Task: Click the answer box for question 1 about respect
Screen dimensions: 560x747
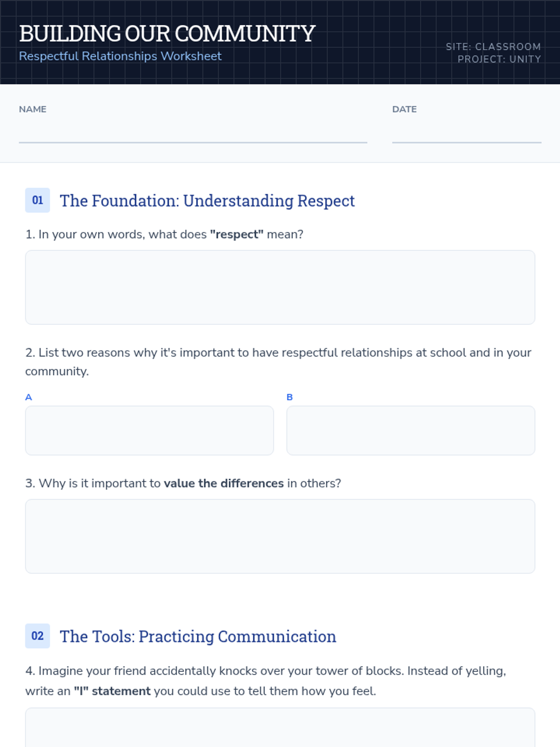Action: tap(280, 287)
